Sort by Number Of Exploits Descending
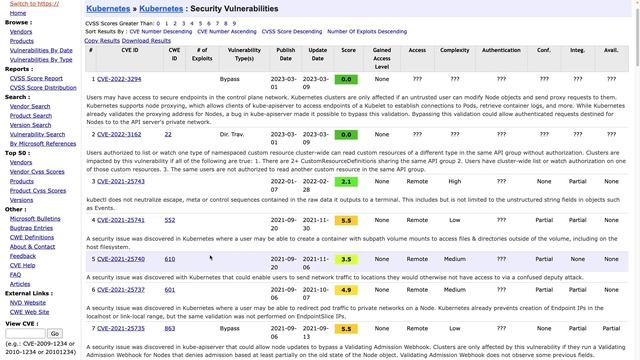The width and height of the screenshot is (640, 360). (367, 31)
